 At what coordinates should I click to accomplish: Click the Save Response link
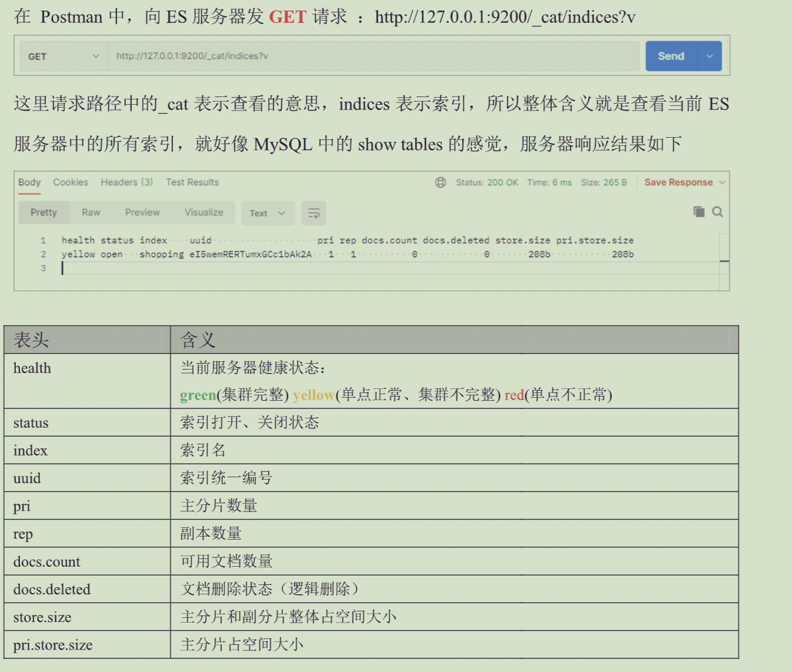click(x=678, y=182)
